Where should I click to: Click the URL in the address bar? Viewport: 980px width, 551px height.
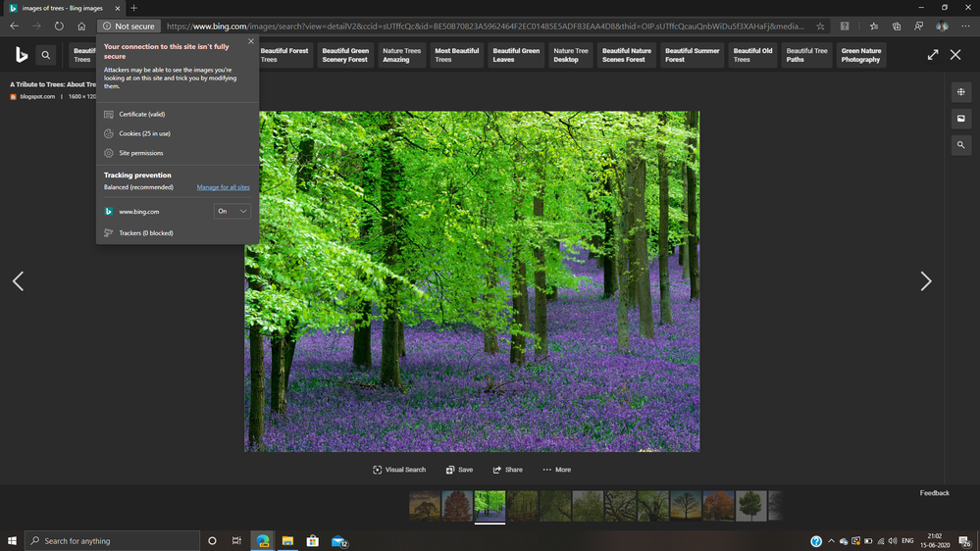pos(485,26)
